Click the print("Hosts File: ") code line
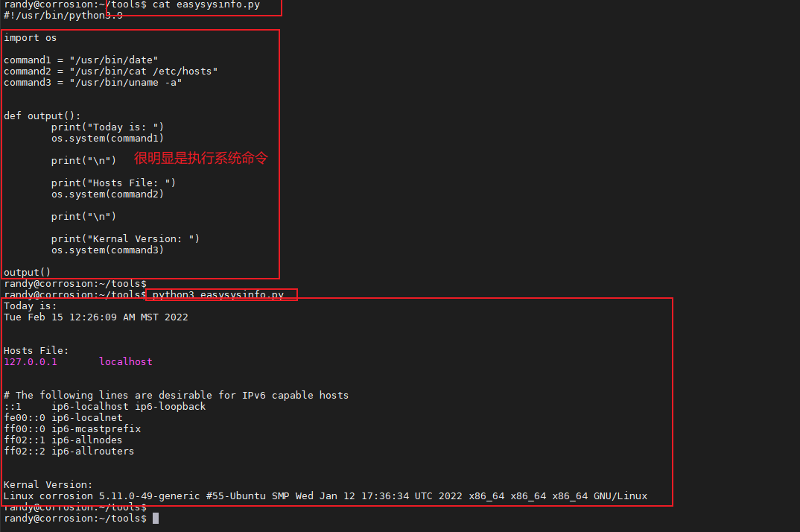 click(113, 183)
